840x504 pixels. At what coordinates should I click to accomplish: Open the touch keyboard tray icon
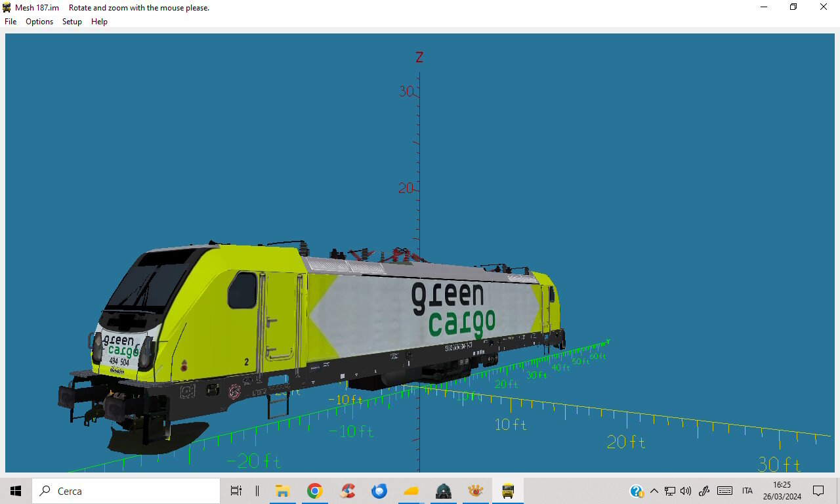[x=724, y=491]
